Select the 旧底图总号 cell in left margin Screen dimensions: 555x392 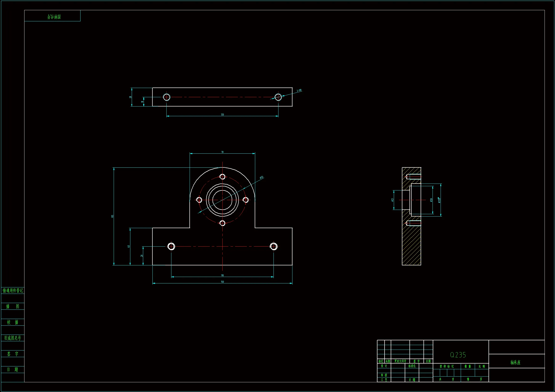(13, 338)
